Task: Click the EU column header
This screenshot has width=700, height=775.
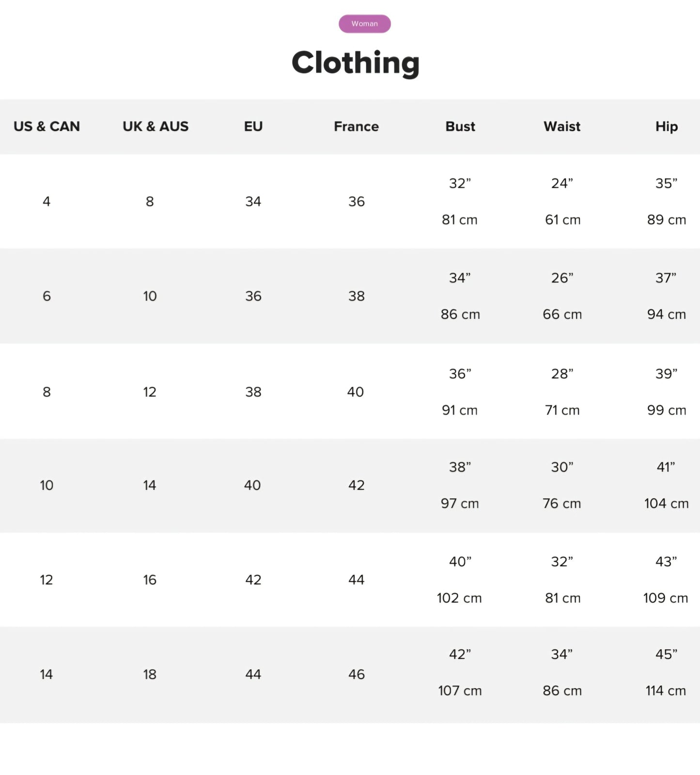Action: [x=253, y=126]
